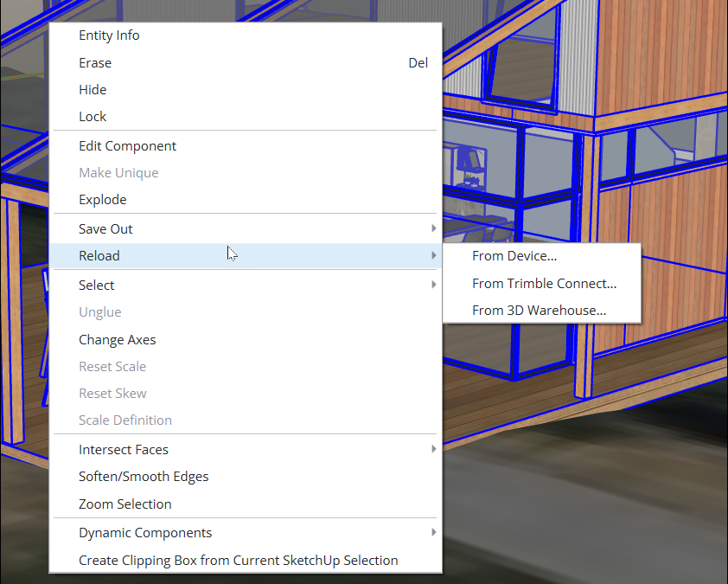Choose Change Axes from the menu

pyautogui.click(x=246, y=340)
